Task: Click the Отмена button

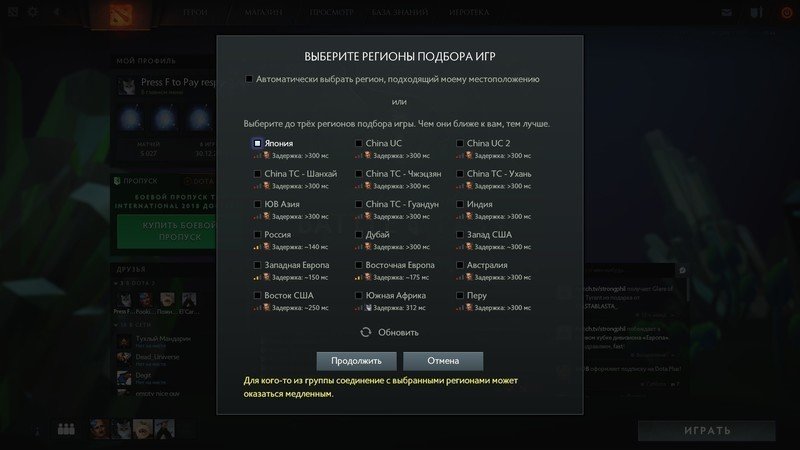Action: click(443, 361)
